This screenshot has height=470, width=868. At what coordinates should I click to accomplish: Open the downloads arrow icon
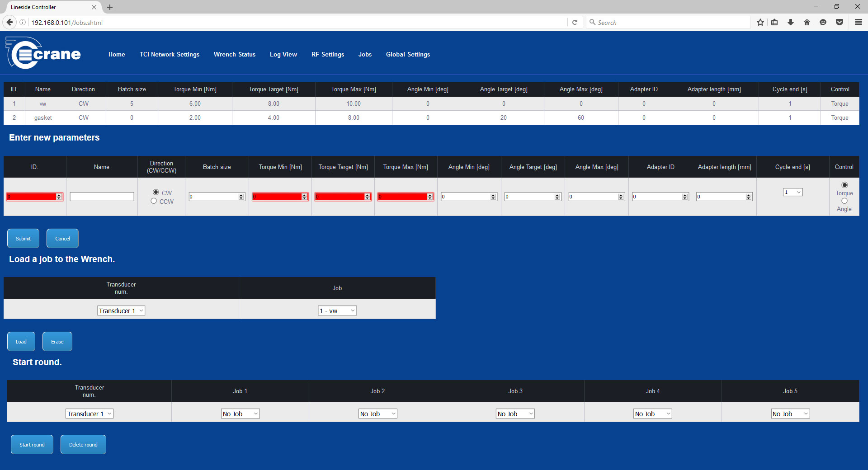click(791, 22)
